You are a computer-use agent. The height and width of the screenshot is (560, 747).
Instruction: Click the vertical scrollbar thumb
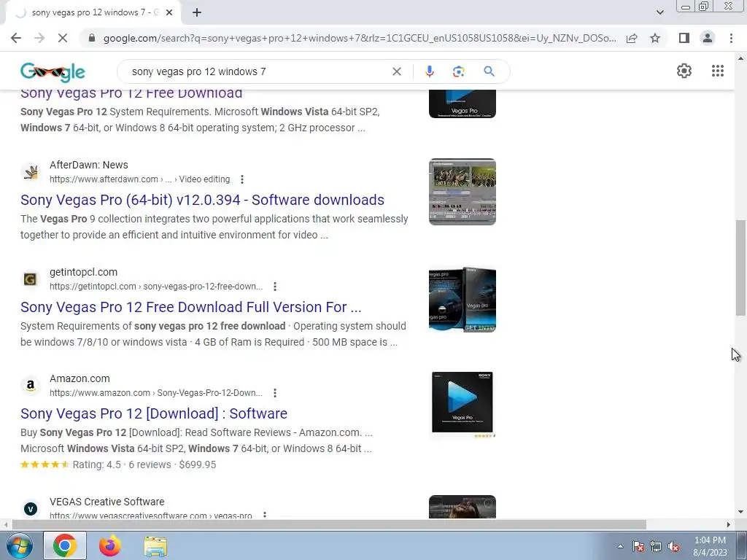click(740, 268)
